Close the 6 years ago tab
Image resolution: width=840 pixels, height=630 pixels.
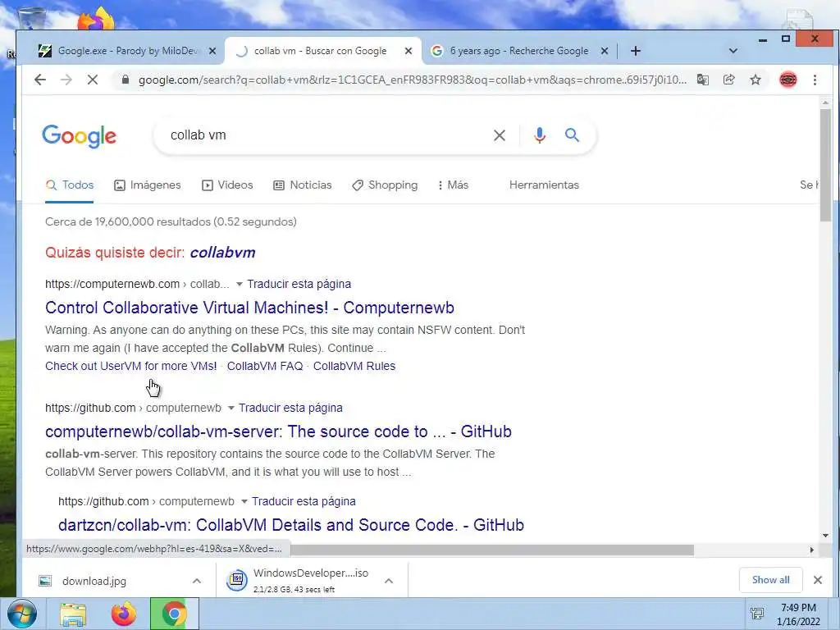pyautogui.click(x=605, y=51)
